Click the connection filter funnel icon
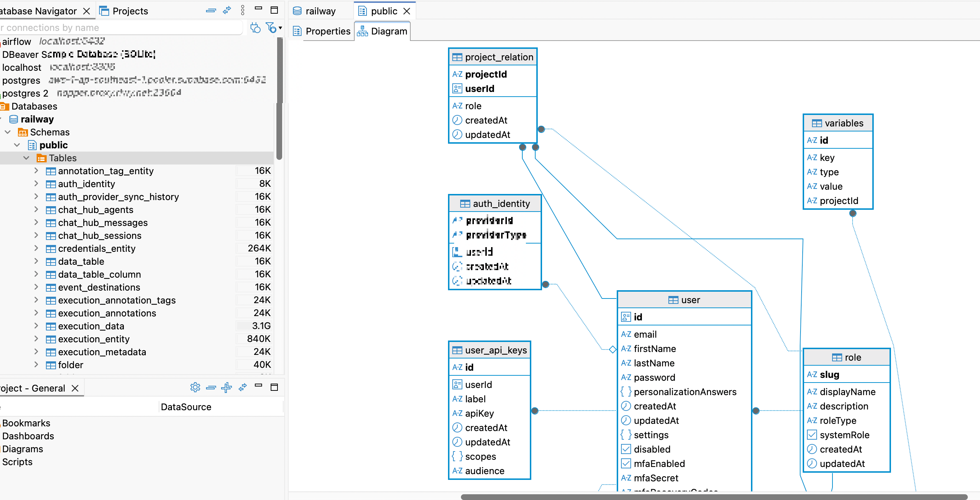Screen dimensions: 980x500 point(272,28)
